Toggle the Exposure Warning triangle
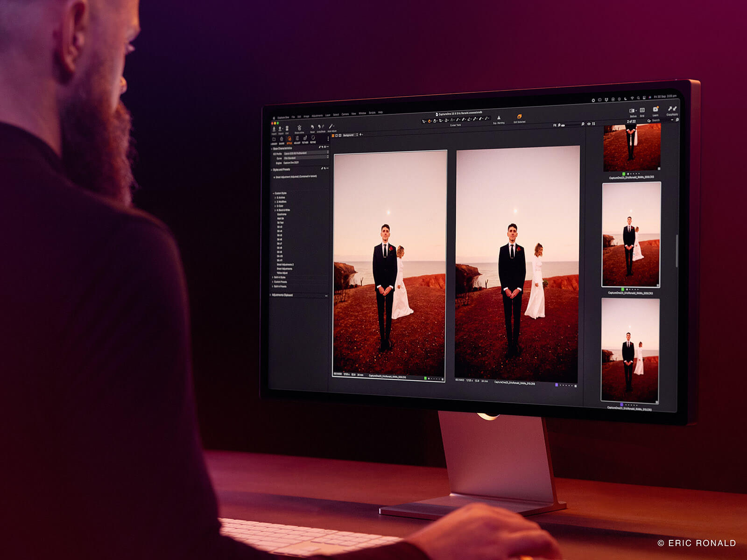The image size is (747, 560). (499, 118)
